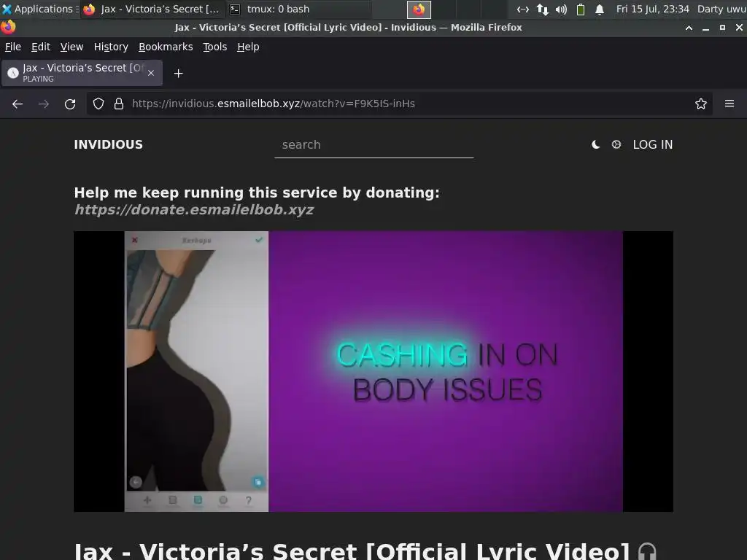
Task: Open the Tools menu
Action: point(215,47)
